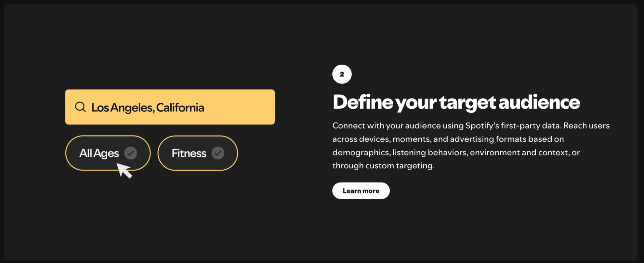
Task: Select the checkmark icon inside All Ages
Action: (x=131, y=153)
